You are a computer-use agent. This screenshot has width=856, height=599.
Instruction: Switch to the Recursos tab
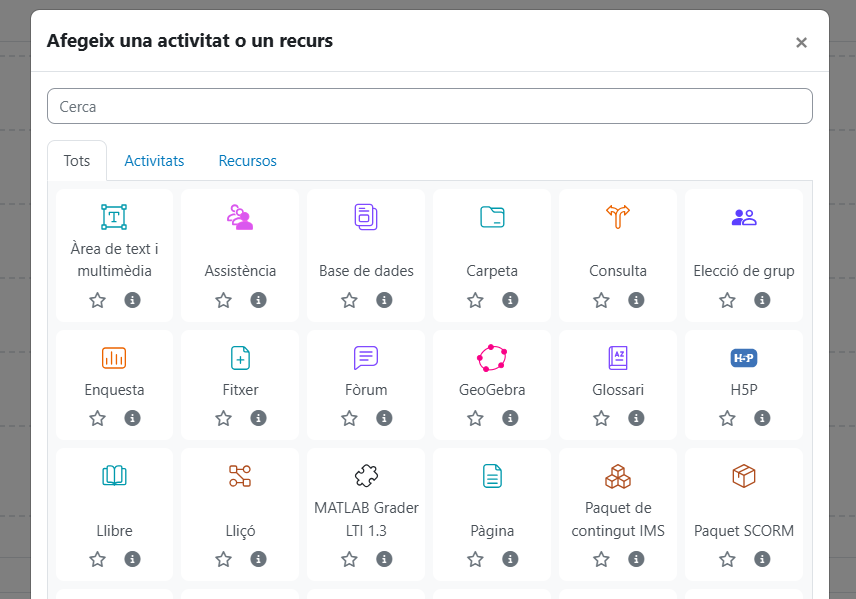coord(247,161)
